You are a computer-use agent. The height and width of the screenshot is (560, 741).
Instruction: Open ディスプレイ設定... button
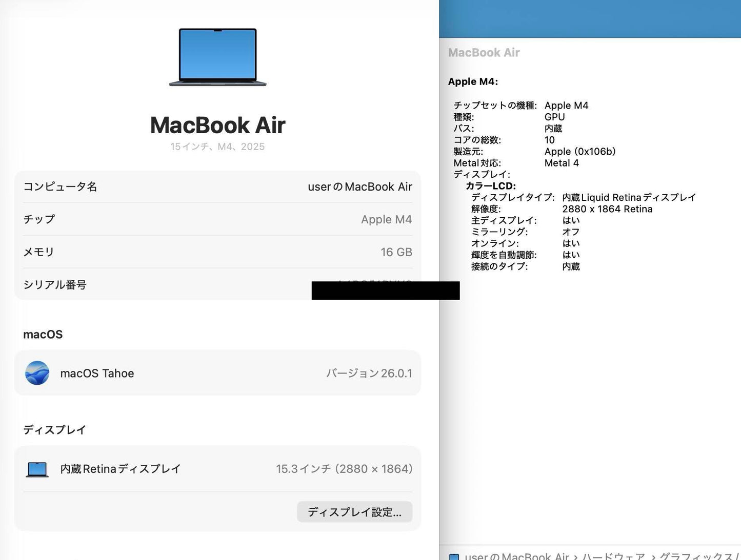354,512
